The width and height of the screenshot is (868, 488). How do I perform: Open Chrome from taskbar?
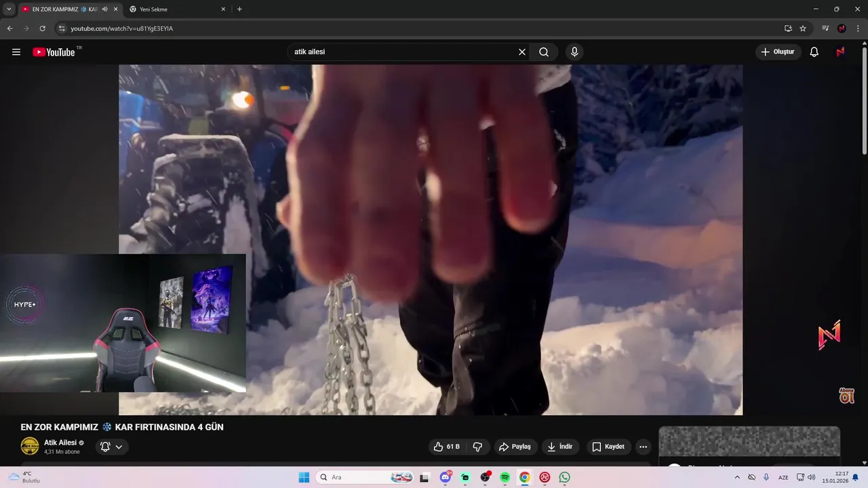[x=524, y=477]
